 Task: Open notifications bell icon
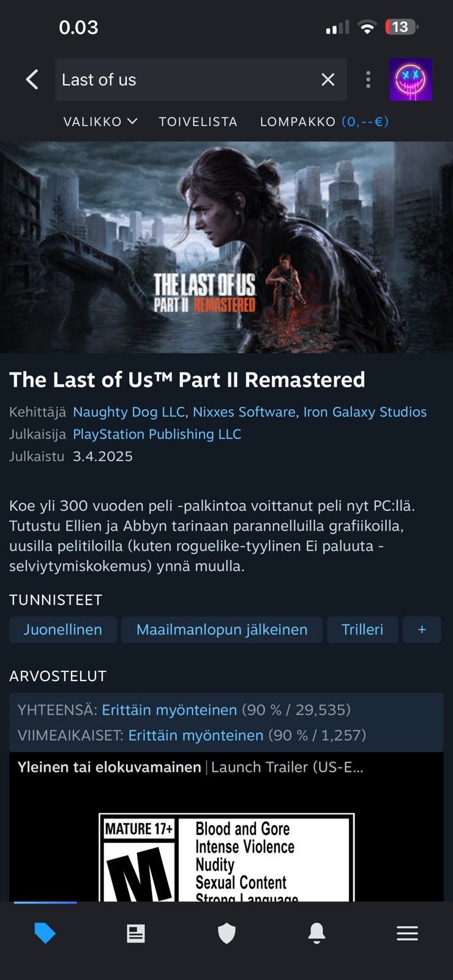point(316,933)
